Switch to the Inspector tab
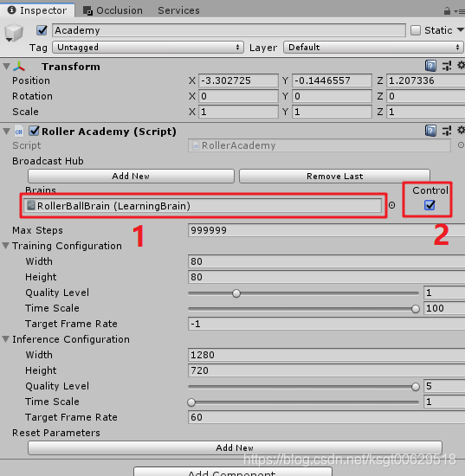This screenshot has height=476, width=465. click(x=37, y=10)
